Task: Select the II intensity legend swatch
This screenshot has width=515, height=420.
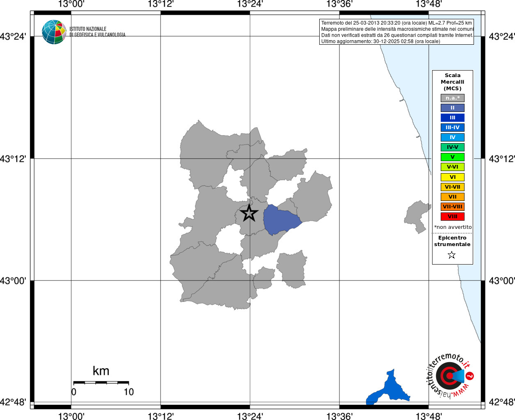Action: (453, 108)
